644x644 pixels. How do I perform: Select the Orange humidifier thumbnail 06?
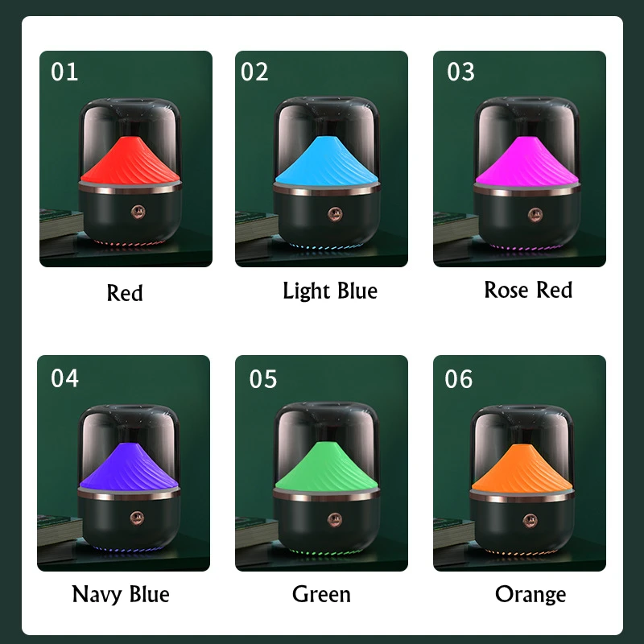coord(519,463)
